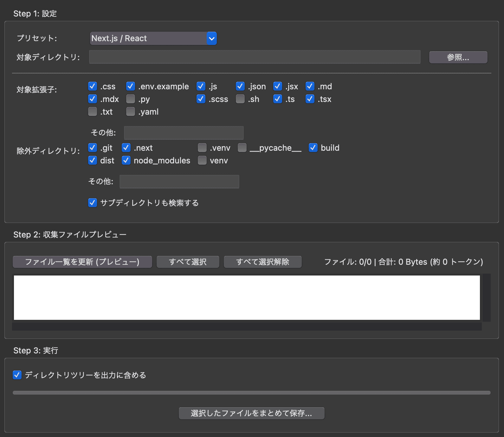This screenshot has height=437, width=504.
Task: Toggle the .ts extension checkbox
Action: (x=277, y=99)
